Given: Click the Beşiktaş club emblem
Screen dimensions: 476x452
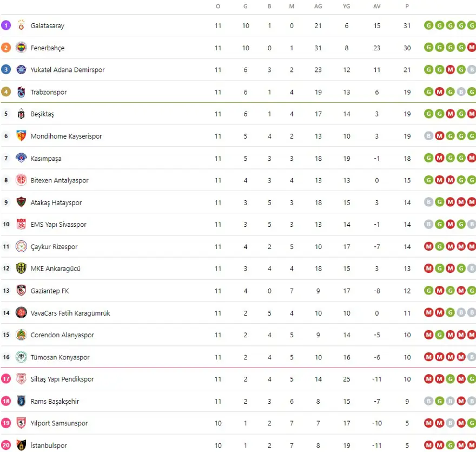Looking at the screenshot, I should 21,114.
